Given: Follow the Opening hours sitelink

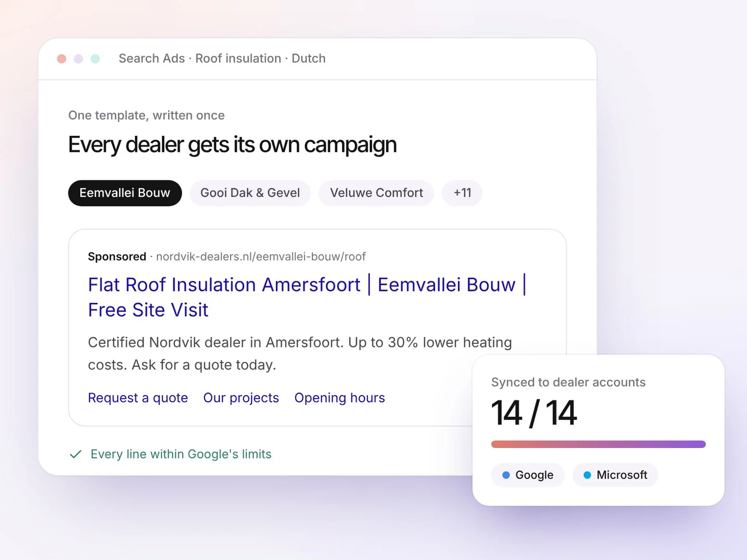Looking at the screenshot, I should click(x=340, y=398).
